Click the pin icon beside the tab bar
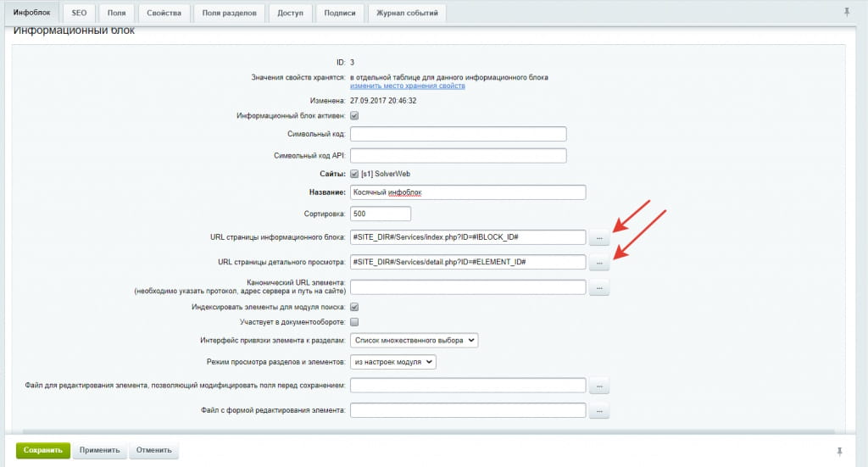The image size is (868, 467). (x=847, y=12)
